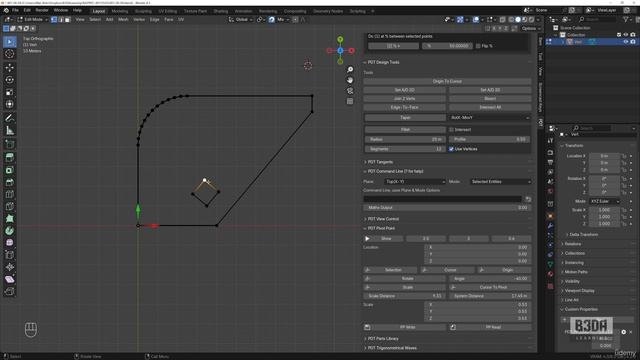
Task: Adjust the fillet Segments field
Action: point(405,149)
